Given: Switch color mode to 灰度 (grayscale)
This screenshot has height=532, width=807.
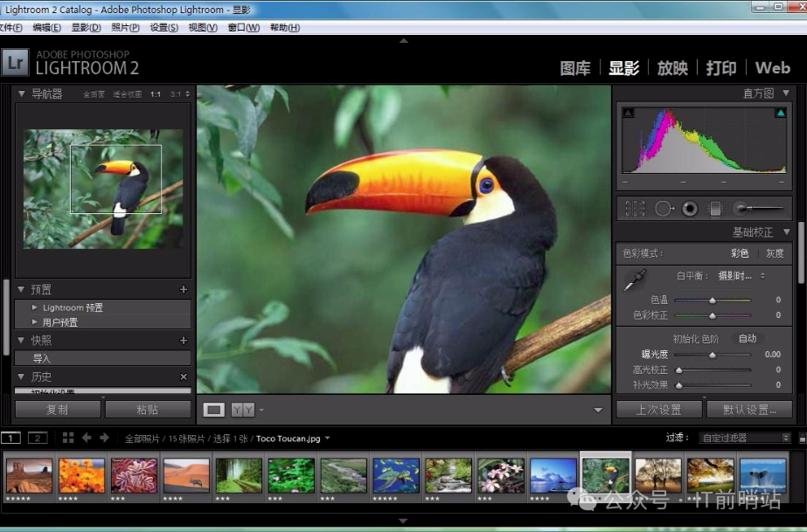Looking at the screenshot, I should [775, 253].
